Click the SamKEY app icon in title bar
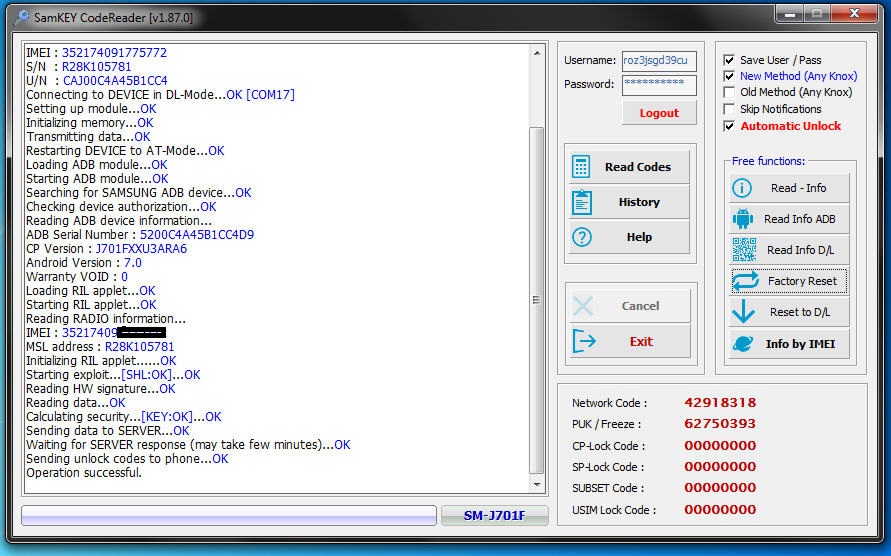Image resolution: width=891 pixels, height=556 pixels. click(23, 18)
